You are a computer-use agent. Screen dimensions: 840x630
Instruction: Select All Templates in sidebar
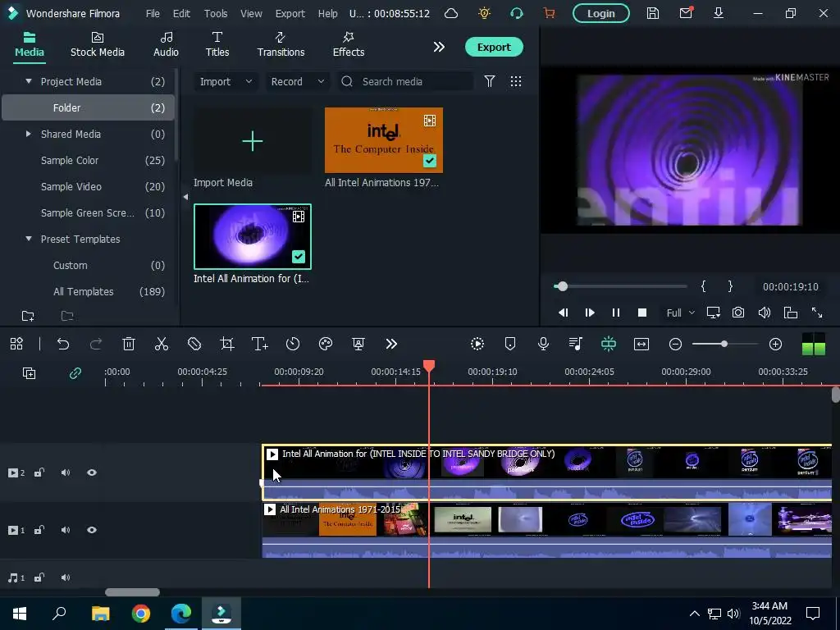[x=89, y=291]
